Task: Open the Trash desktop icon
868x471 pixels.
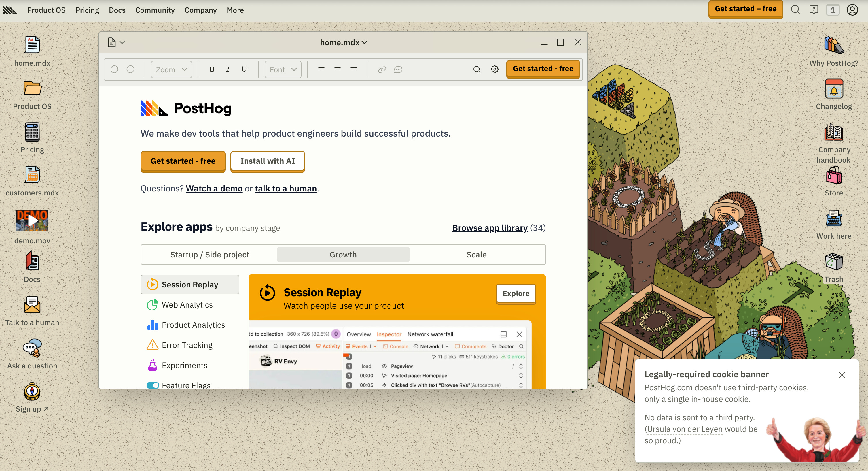Action: [x=834, y=262]
